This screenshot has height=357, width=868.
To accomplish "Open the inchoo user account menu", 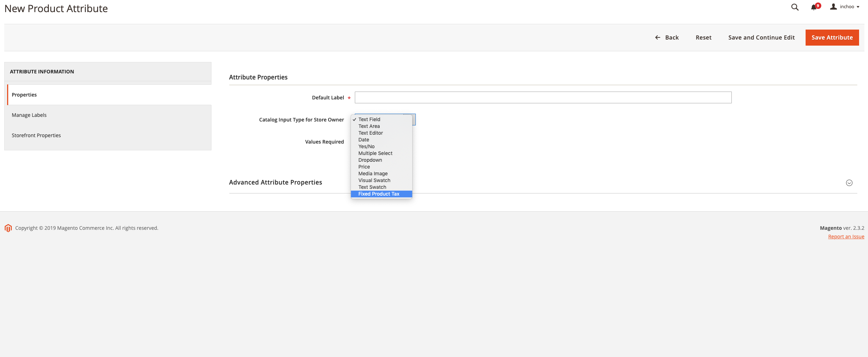I will (x=844, y=7).
